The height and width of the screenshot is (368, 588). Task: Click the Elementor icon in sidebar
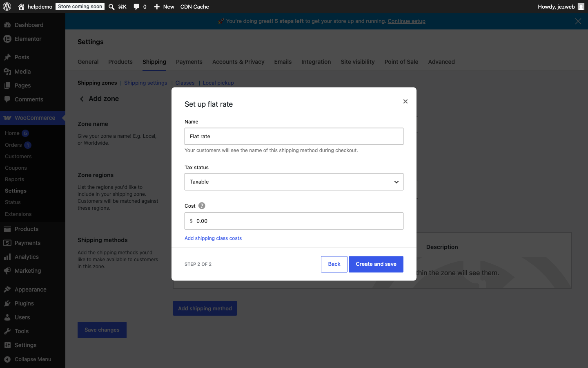7,39
